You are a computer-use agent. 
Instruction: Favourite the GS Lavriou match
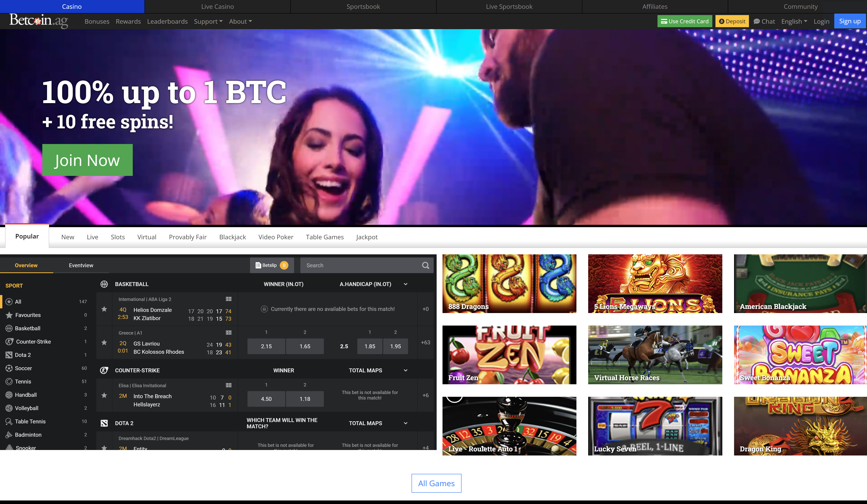(104, 342)
